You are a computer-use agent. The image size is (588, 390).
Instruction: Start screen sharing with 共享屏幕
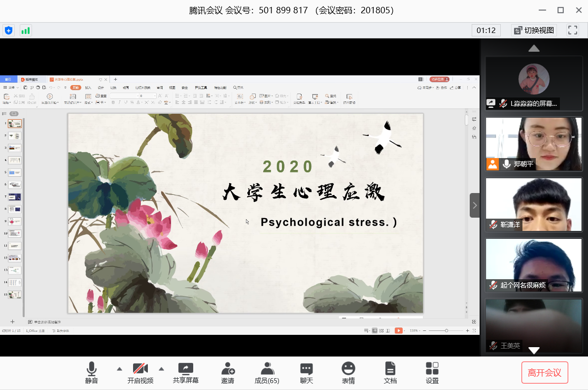pyautogui.click(x=186, y=373)
